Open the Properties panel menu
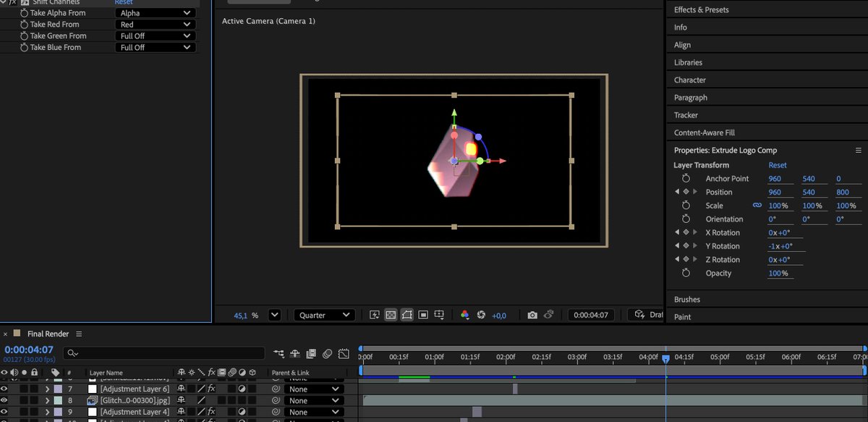 857,151
